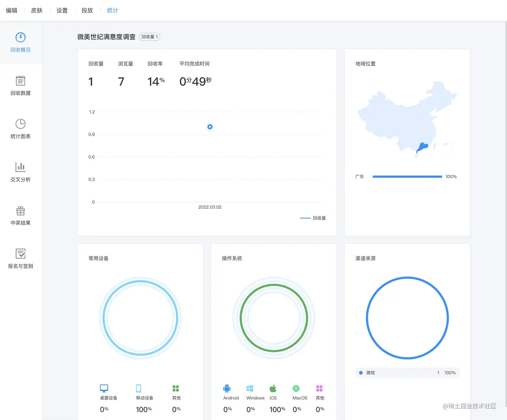Click the 0分49秒 average completion time
Image resolution: width=507 pixels, height=420 pixels.
(195, 81)
